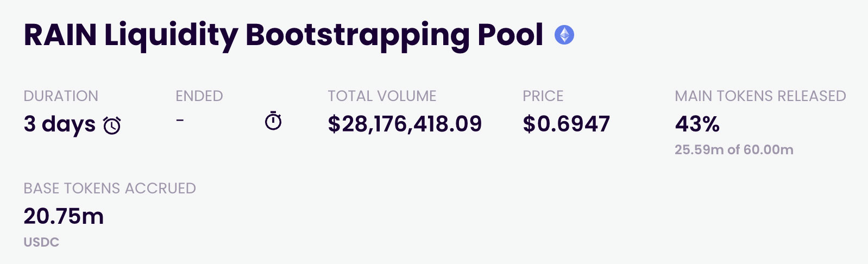Viewport: 868px width, 264px height.
Task: Click the word Pool in the heading
Action: 510,35
